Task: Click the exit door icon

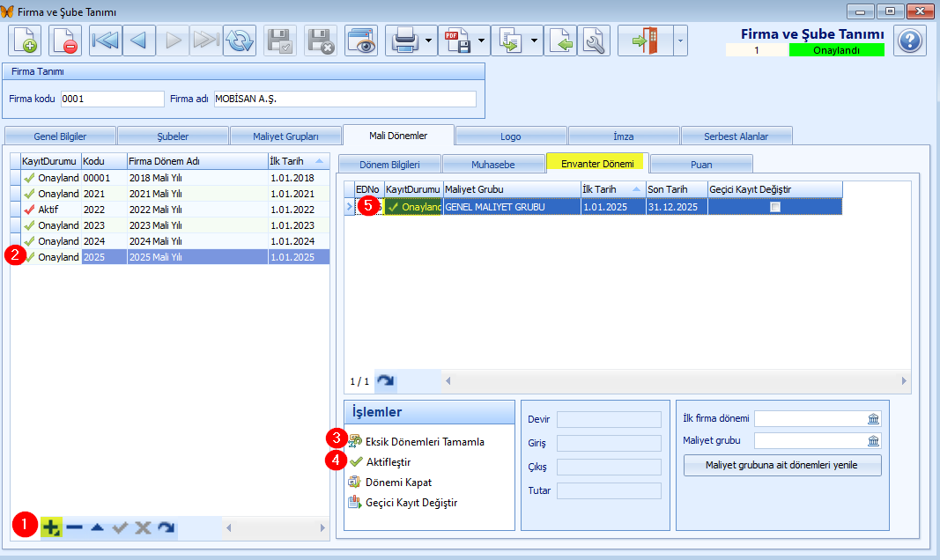Action: click(645, 41)
